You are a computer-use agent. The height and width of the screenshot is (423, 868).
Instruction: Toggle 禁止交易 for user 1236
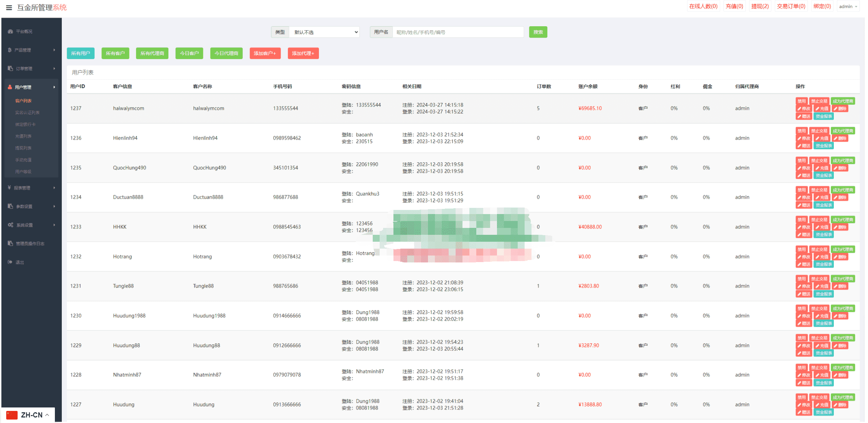[x=819, y=131]
